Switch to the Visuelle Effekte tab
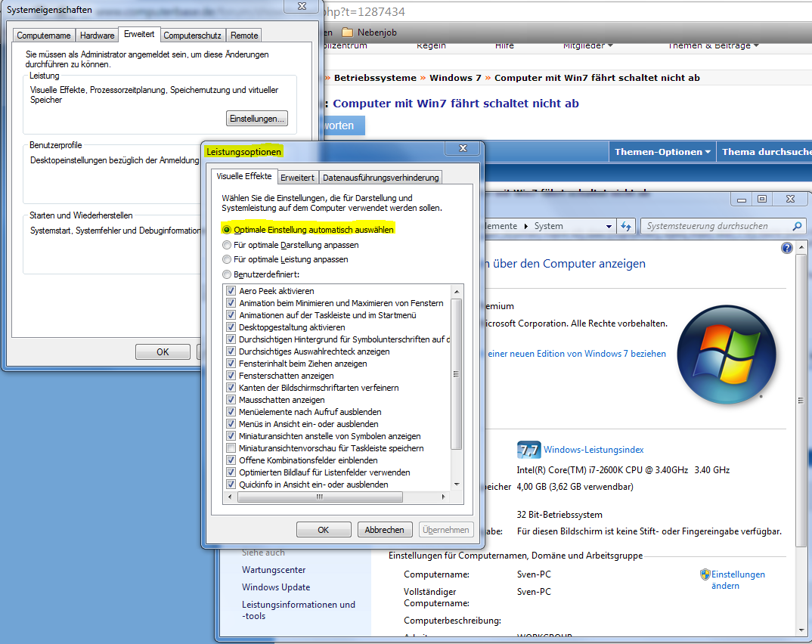The width and height of the screenshot is (812, 644). click(x=244, y=177)
